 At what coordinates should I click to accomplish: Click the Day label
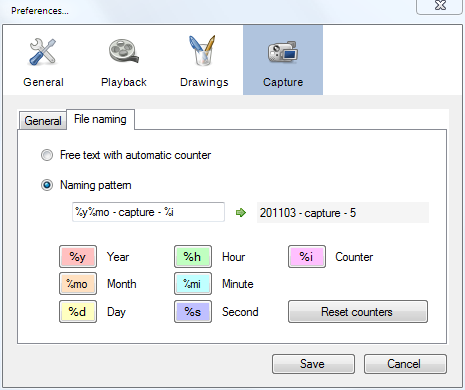point(116,312)
